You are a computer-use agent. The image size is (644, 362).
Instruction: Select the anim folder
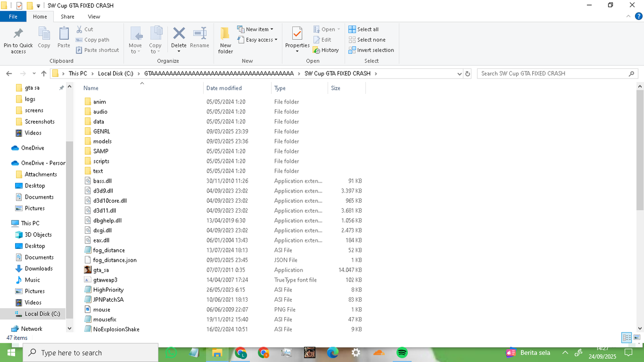[99, 102]
